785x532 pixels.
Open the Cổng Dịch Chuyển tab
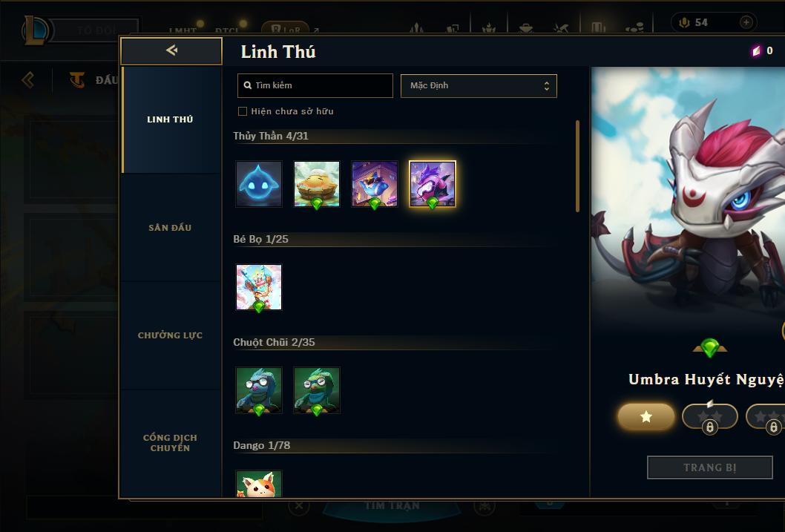pos(170,442)
